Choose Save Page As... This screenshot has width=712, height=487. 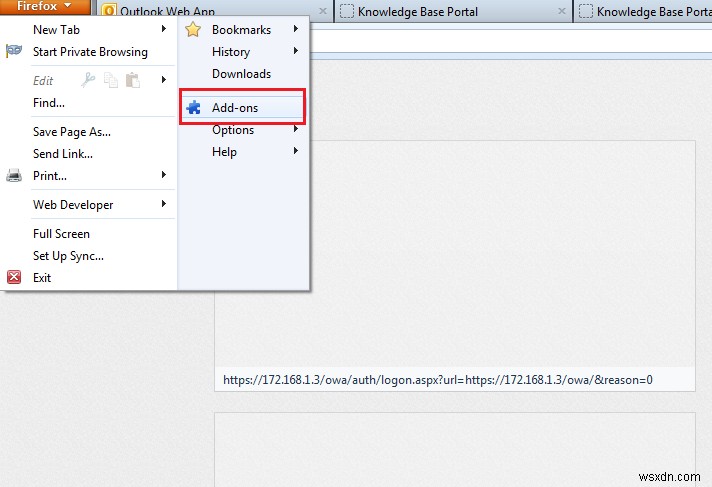[72, 132]
